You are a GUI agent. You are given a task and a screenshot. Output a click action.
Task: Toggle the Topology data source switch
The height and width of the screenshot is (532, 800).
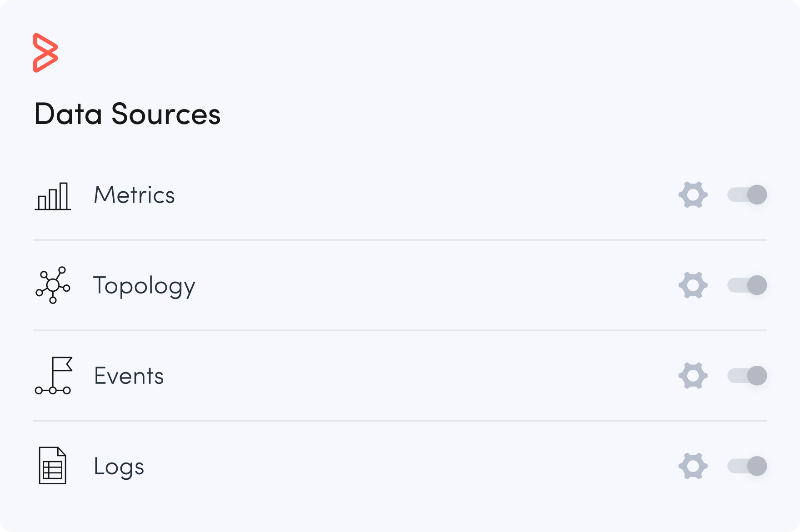pos(747,285)
